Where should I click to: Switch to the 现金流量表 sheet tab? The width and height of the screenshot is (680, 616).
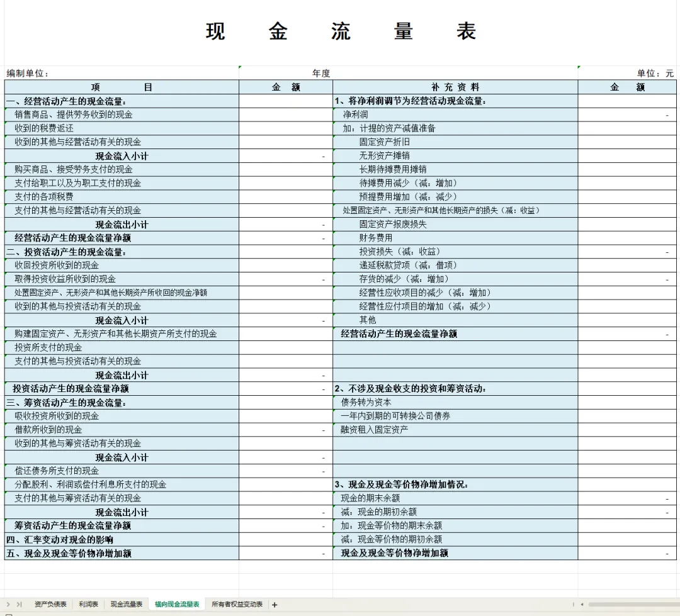126,604
